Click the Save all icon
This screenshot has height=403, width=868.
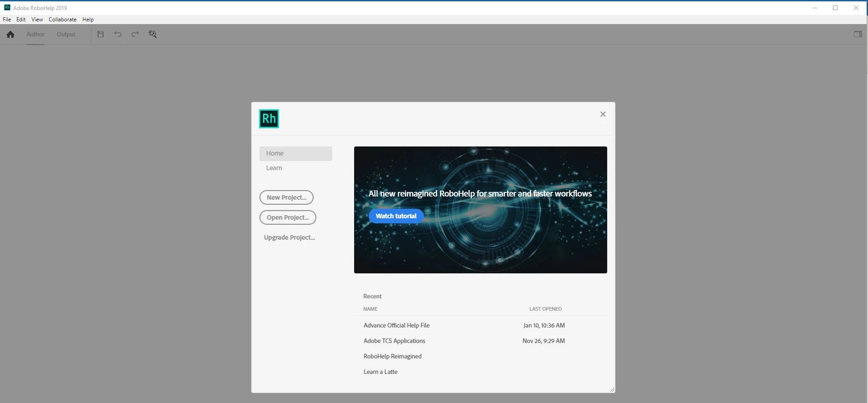[101, 34]
